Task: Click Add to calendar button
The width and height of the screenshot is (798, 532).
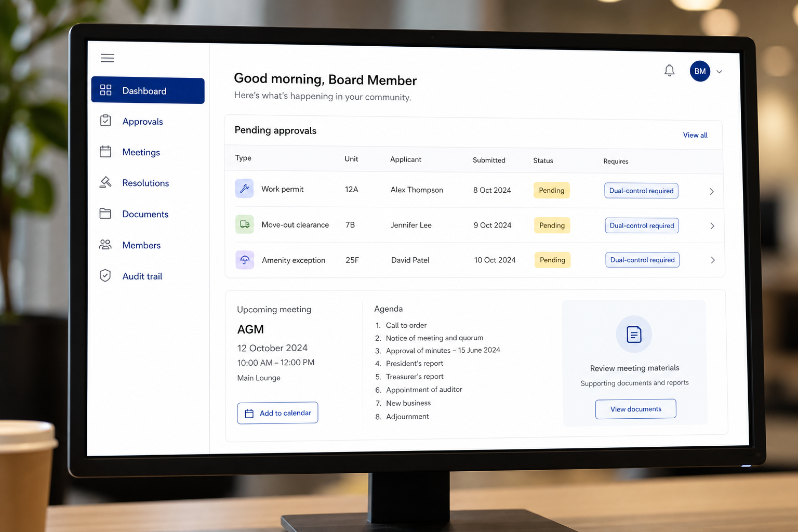Action: click(x=277, y=413)
